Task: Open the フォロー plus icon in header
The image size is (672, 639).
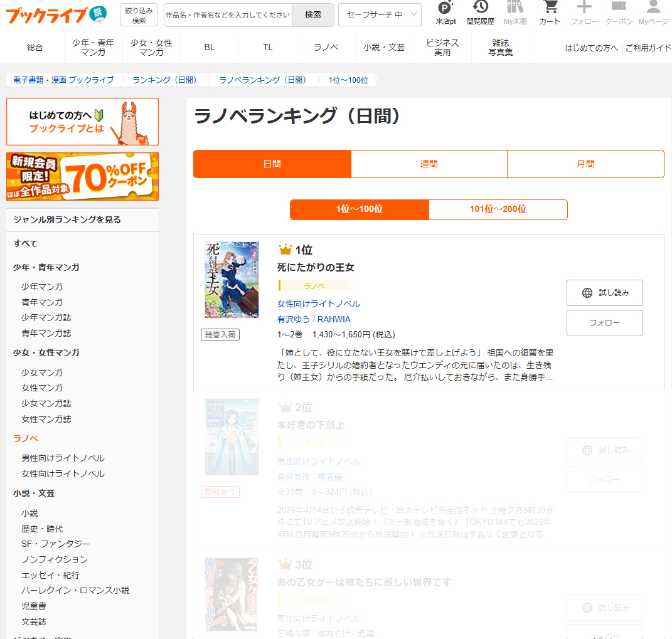Action: pos(584,13)
